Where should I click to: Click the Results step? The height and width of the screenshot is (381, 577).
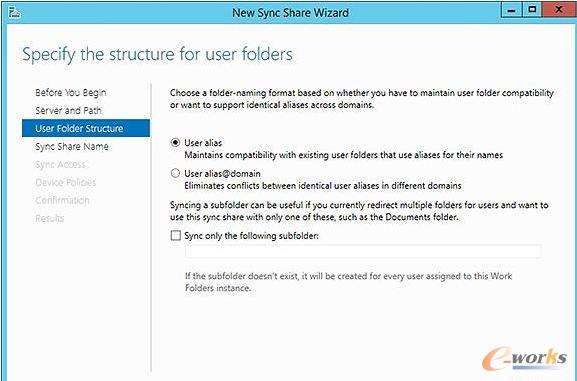point(50,218)
